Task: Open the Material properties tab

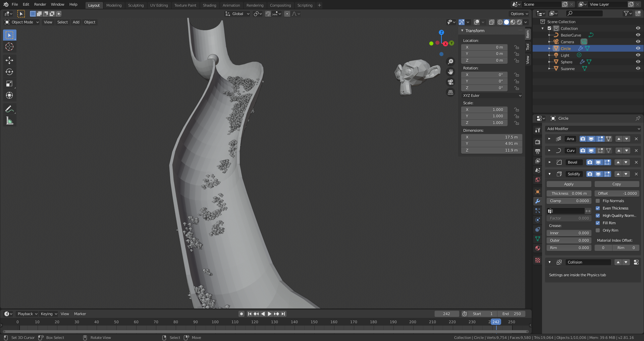Action: [x=538, y=248]
